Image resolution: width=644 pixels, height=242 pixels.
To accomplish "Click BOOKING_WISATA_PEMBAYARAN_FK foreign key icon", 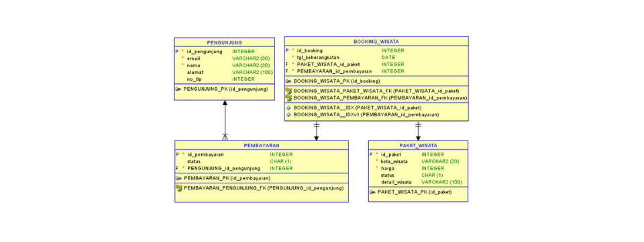I will click(288, 98).
